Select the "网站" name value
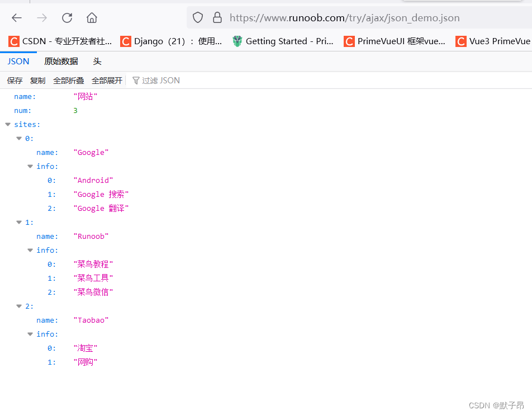 point(85,96)
